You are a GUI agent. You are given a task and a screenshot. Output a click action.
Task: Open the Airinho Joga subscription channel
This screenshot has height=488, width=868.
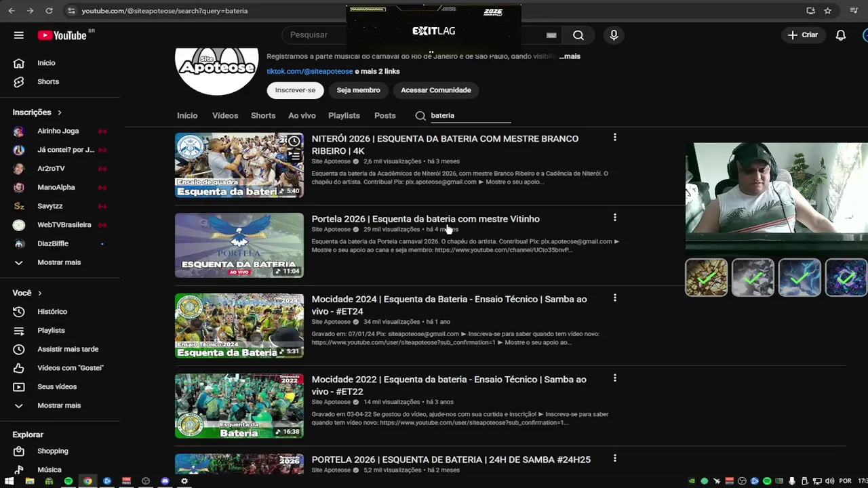click(x=58, y=131)
